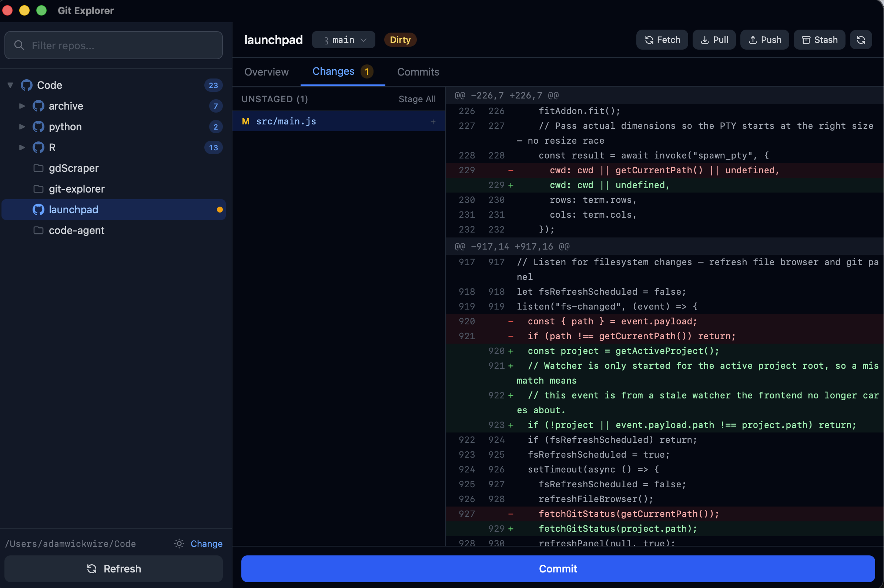This screenshot has width=884, height=588.
Task: Expand the python folder
Action: pos(22,127)
